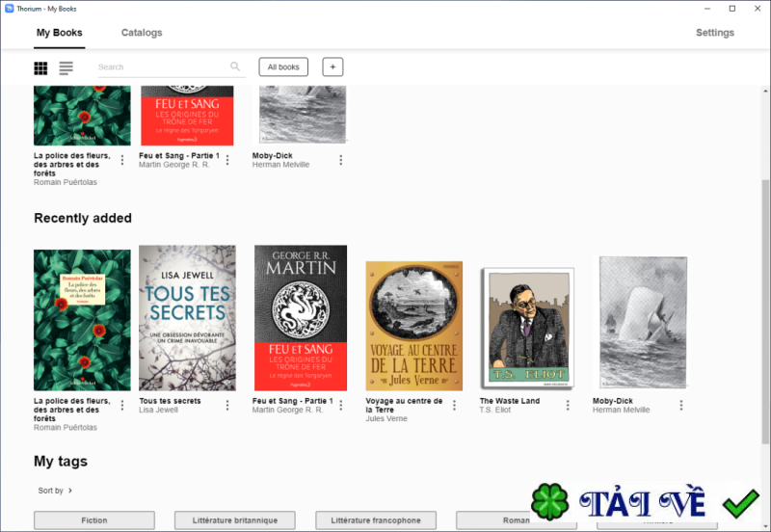Open options for Voyage au centre de la Terre

454,405
